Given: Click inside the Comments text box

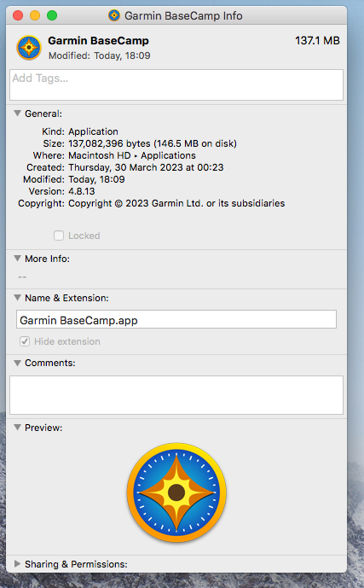Looking at the screenshot, I should point(176,395).
